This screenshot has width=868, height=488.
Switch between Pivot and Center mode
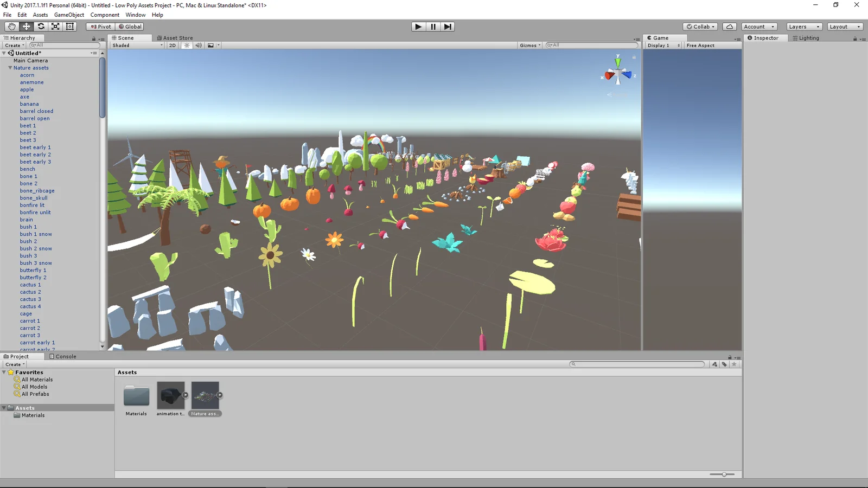tap(99, 26)
